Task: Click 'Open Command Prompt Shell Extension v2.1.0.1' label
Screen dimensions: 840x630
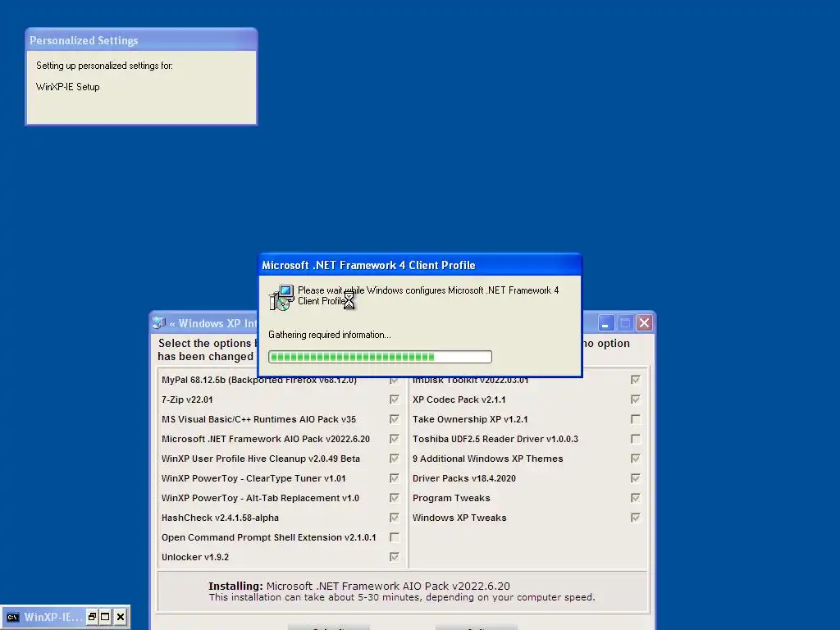Action: click(x=269, y=537)
